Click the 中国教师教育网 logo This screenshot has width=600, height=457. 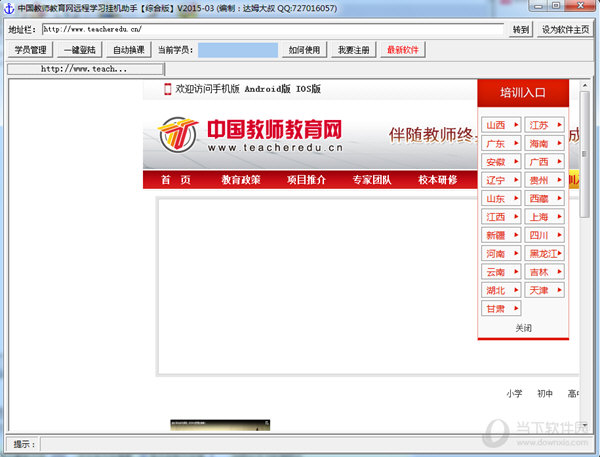point(251,135)
